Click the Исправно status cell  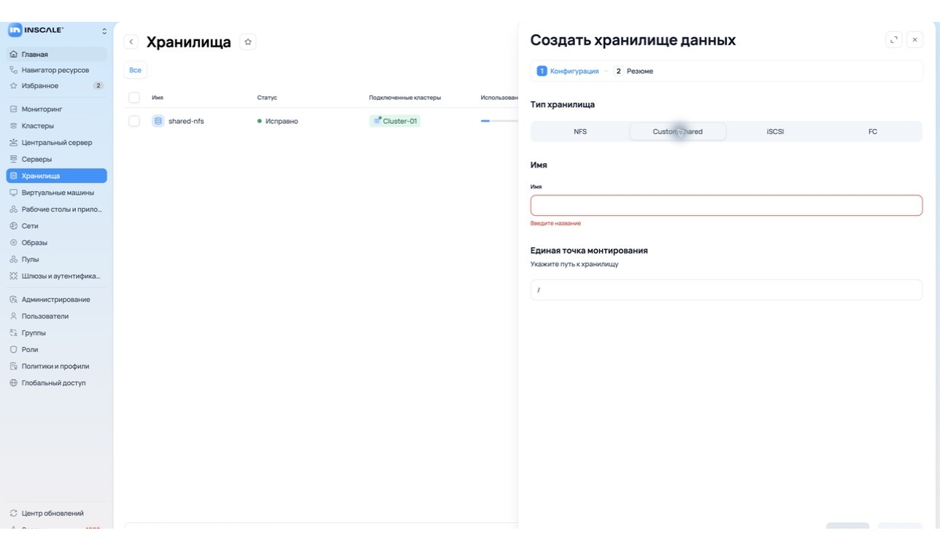(x=278, y=121)
